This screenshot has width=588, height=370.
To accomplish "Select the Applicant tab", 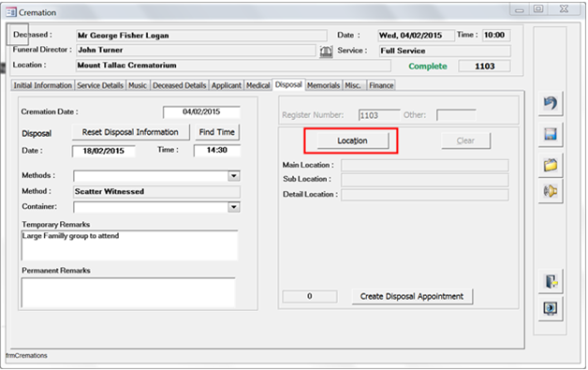I will coord(227,85).
